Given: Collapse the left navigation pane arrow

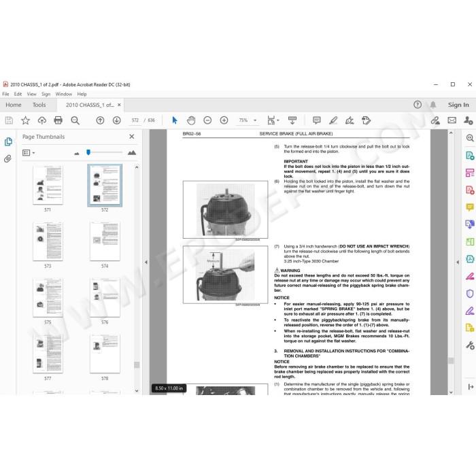Looking at the screenshot, I should pos(146,262).
